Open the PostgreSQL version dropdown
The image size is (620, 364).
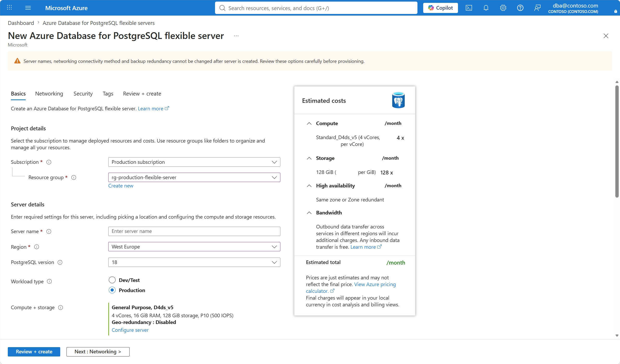(x=194, y=262)
